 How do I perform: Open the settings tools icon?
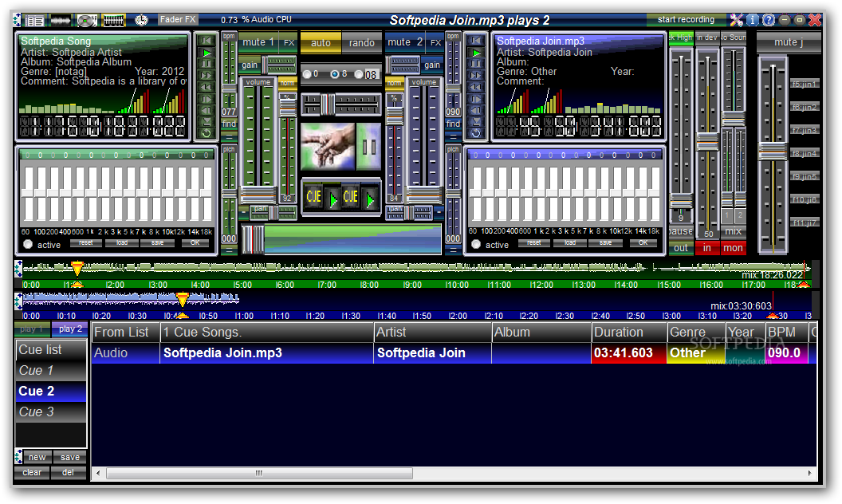coord(736,20)
